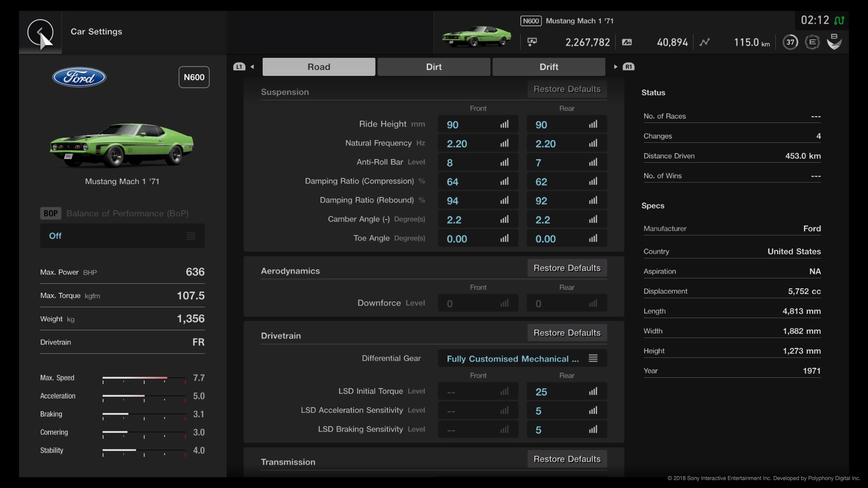Open the driver level badge showing 37
Screen dimensions: 868x488
tap(790, 42)
